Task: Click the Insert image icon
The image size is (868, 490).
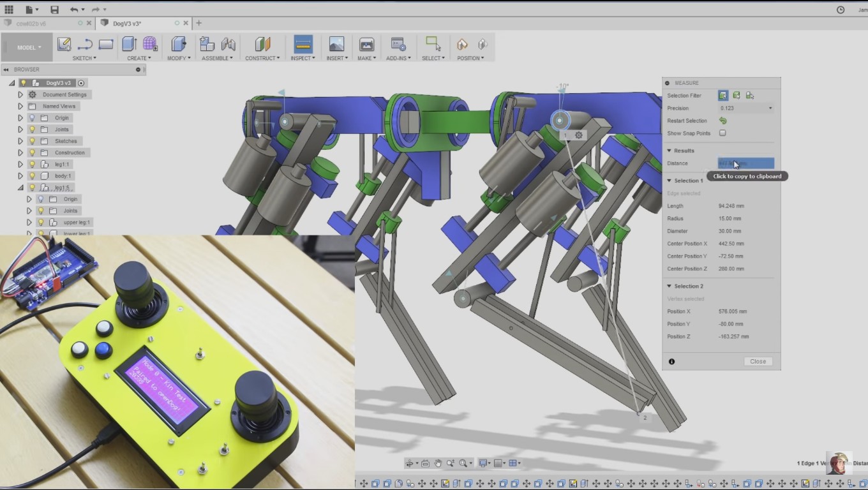Action: [336, 44]
